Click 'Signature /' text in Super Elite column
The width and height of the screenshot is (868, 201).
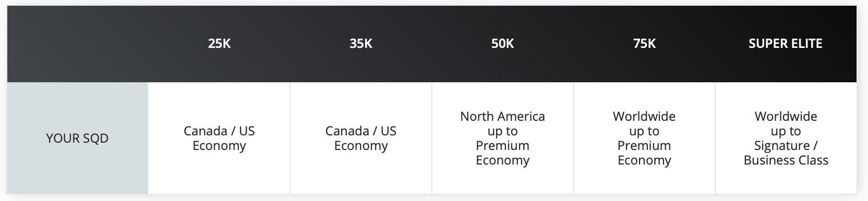[x=786, y=146]
